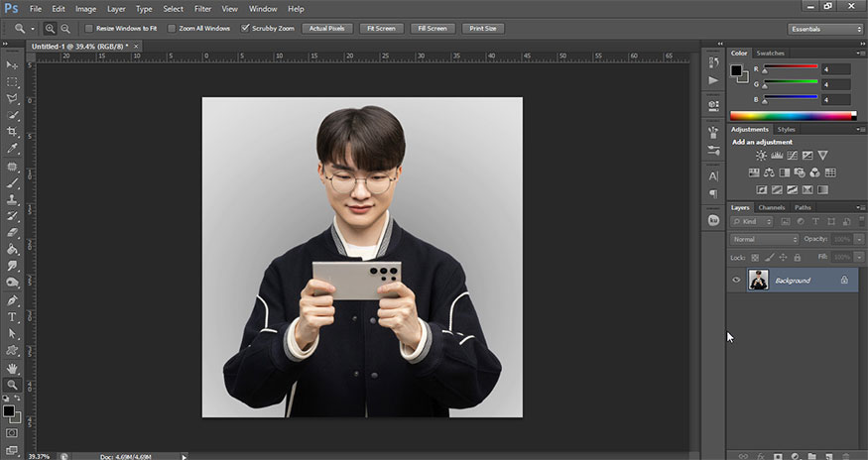The width and height of the screenshot is (868, 460).
Task: Hide the Background layer with eye icon
Action: (736, 281)
